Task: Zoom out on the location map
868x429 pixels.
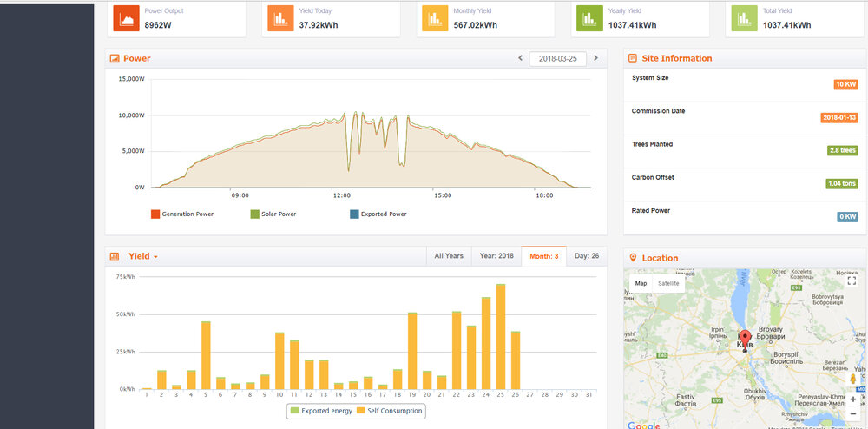Action: click(853, 414)
